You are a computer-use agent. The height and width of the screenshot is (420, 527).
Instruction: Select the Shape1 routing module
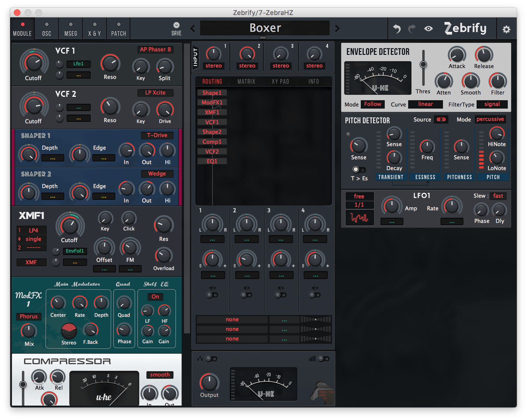tap(212, 93)
